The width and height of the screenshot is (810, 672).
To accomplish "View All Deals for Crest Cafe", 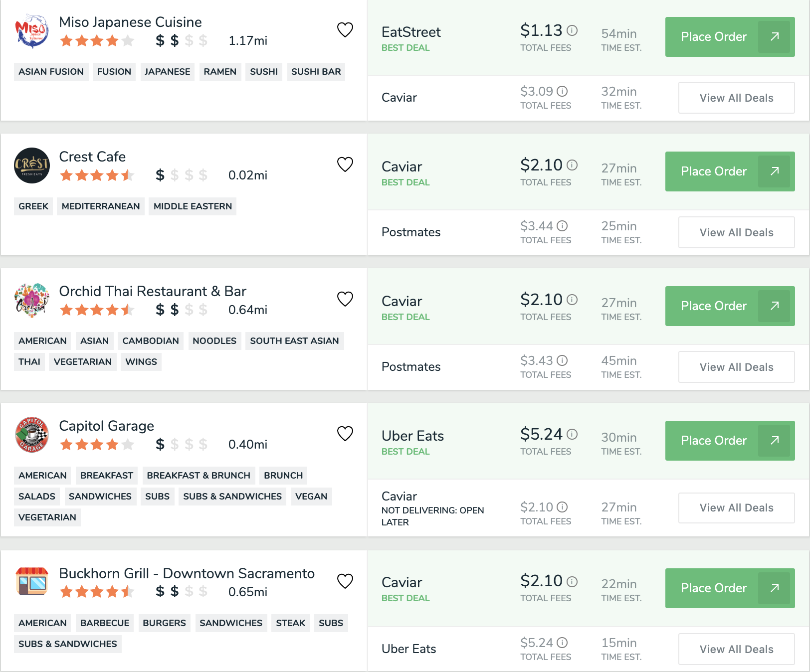I will (736, 232).
